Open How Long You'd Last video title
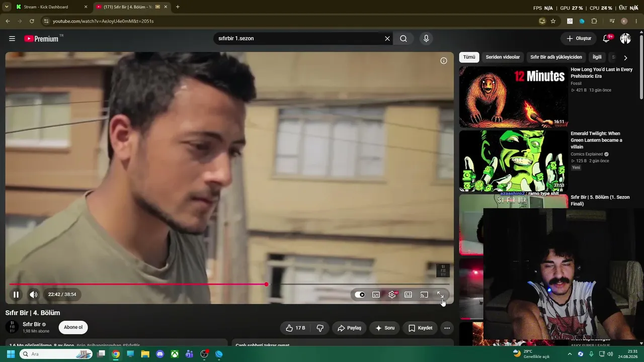Screen dimensions: 644x362 coord(602,73)
